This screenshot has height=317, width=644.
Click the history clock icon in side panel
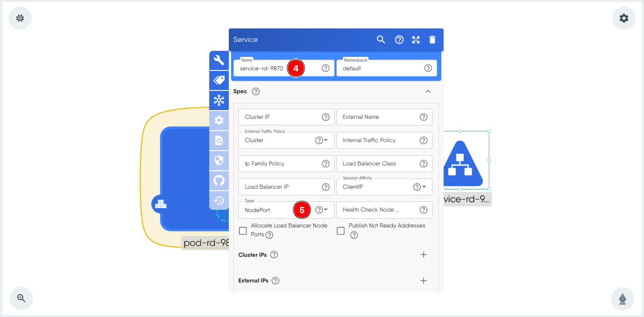click(x=219, y=200)
